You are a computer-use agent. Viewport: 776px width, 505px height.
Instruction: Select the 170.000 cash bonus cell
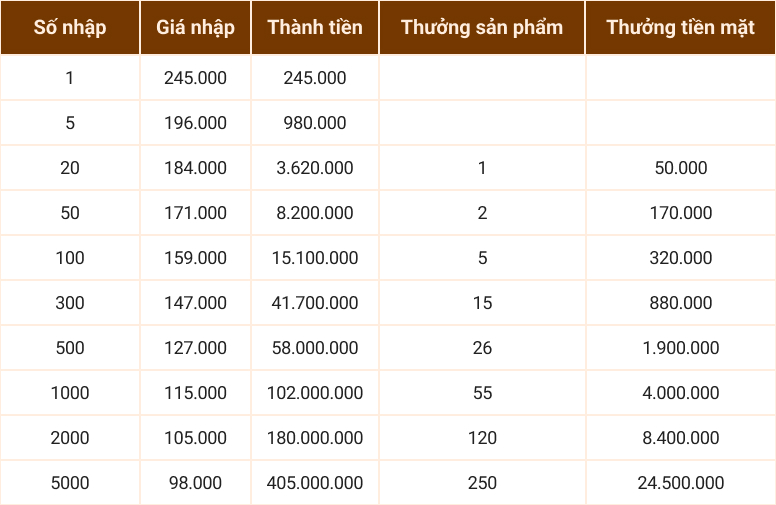pos(680,213)
